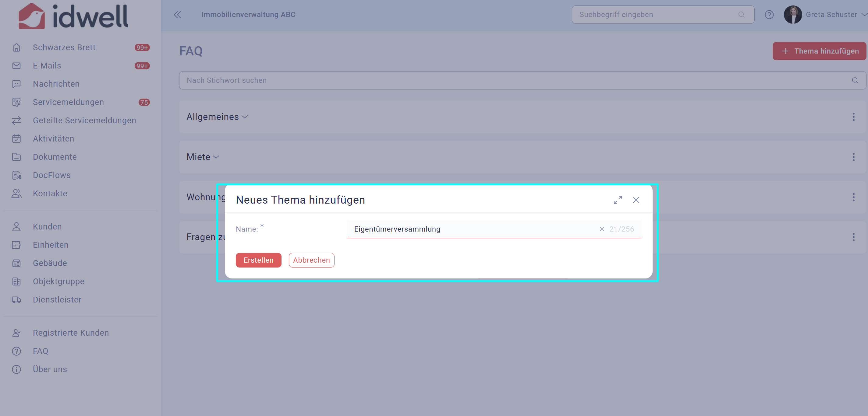868x416 pixels.
Task: Open Miete topic three-dot menu
Action: coord(853,157)
